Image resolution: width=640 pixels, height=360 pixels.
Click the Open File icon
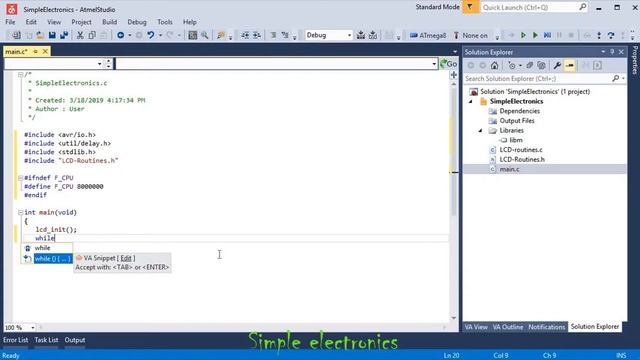[x=40, y=35]
